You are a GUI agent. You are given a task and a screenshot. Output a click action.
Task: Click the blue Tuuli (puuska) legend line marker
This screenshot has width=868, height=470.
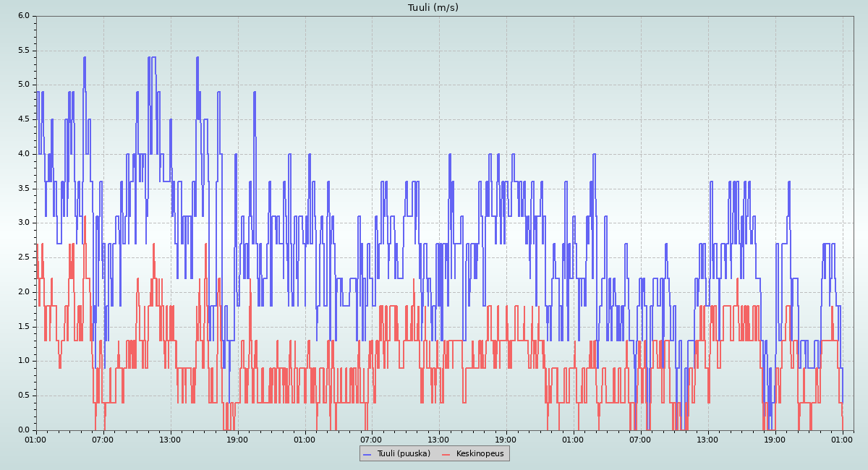(367, 454)
